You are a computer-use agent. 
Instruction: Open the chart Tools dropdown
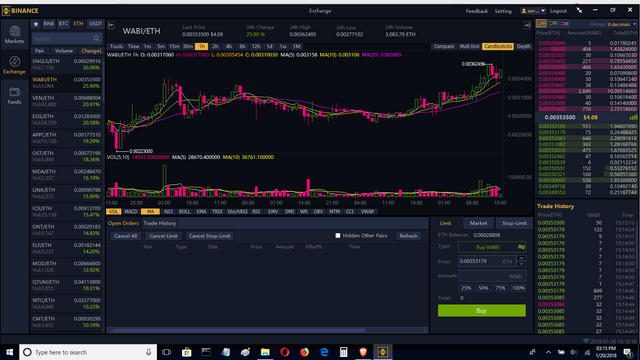[116, 47]
